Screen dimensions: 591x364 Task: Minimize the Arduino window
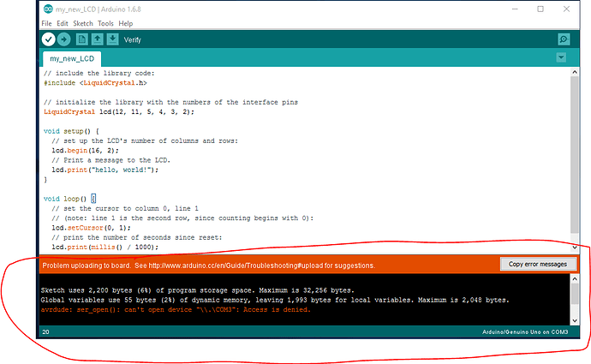tap(515, 9)
